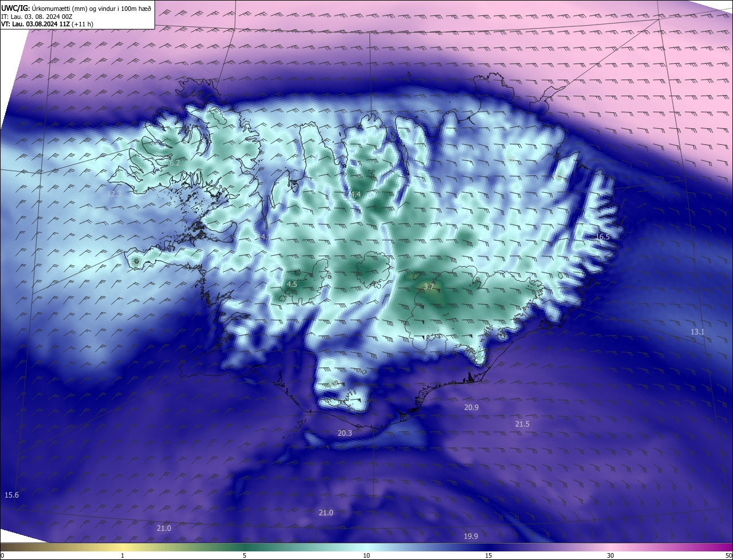Click the colorbar tick labelled 15
The height and width of the screenshot is (560, 733).
tap(488, 555)
